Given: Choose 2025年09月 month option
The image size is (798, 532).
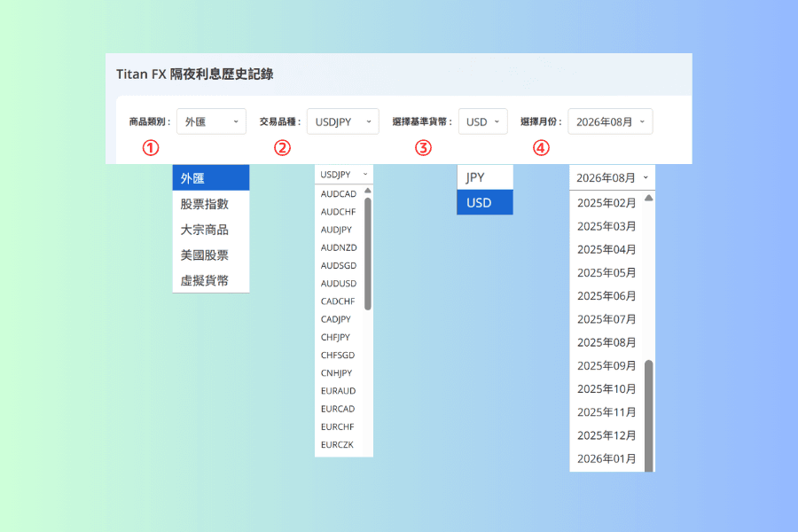Looking at the screenshot, I should [606, 365].
